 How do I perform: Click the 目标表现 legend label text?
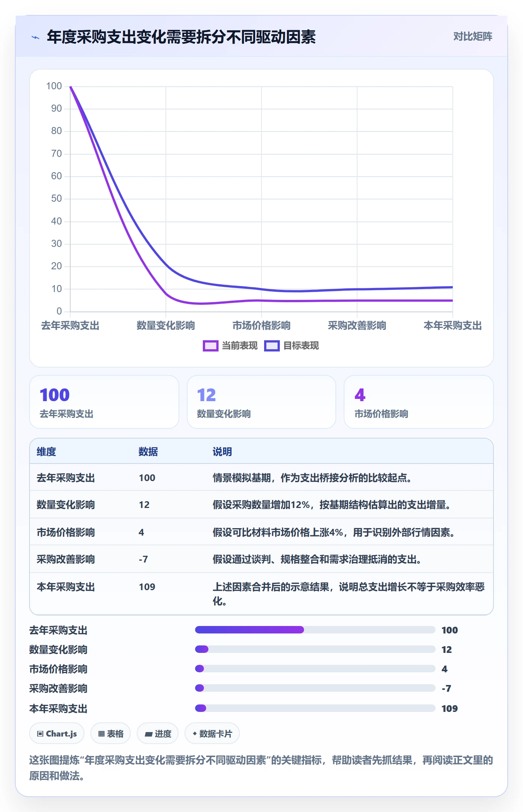[301, 346]
